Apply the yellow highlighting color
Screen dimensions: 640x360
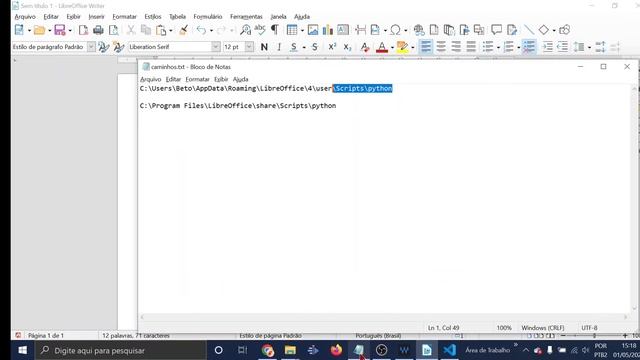(402, 47)
